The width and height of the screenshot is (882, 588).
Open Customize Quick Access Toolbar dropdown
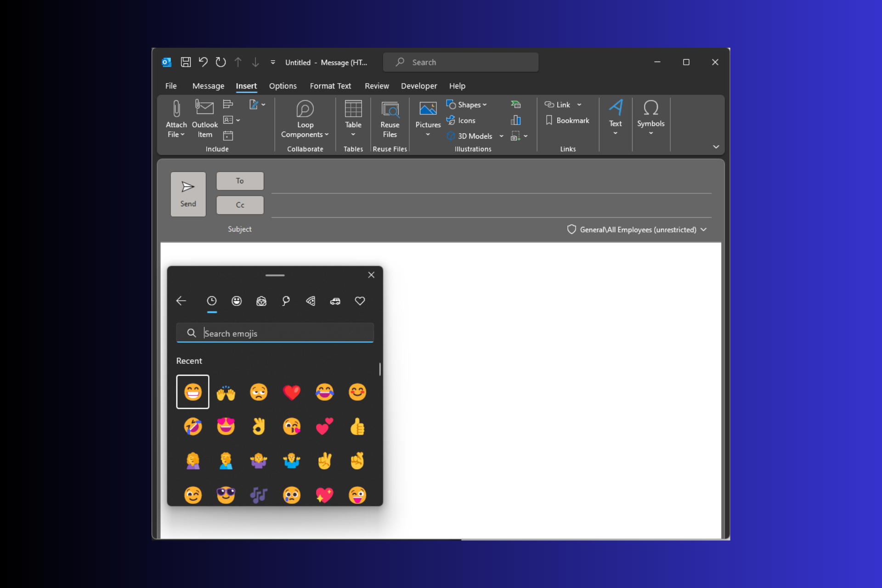coord(273,62)
